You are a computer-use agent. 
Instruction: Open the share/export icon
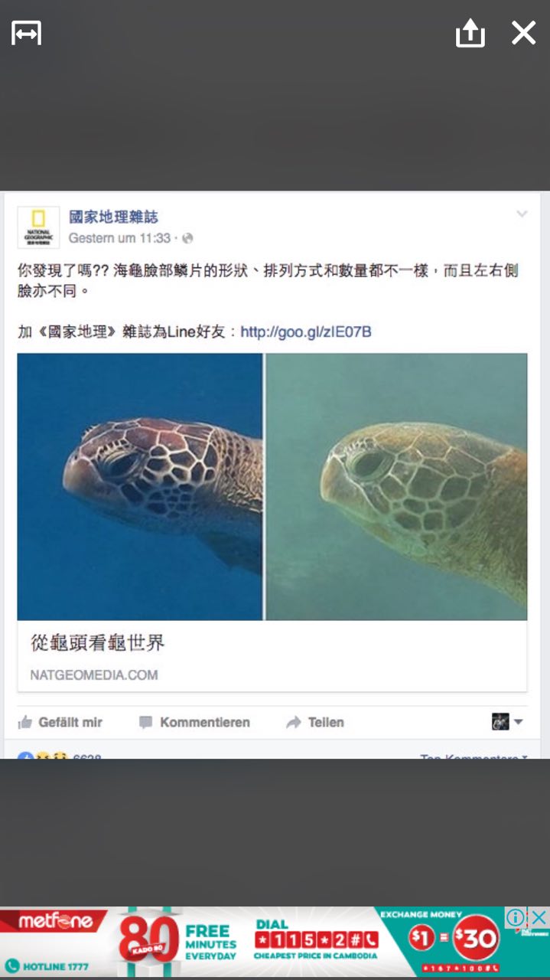[470, 33]
